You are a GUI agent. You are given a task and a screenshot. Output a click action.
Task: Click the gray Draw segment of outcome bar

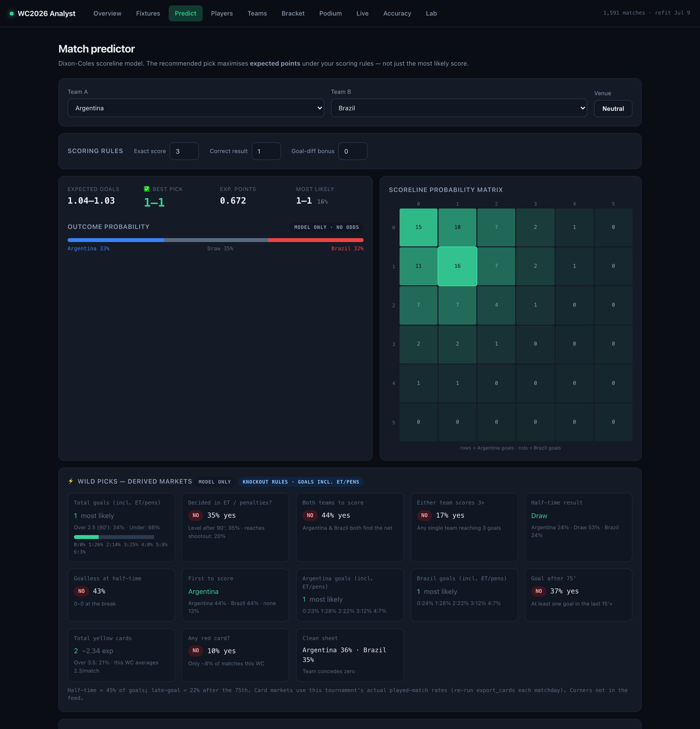[x=216, y=240]
